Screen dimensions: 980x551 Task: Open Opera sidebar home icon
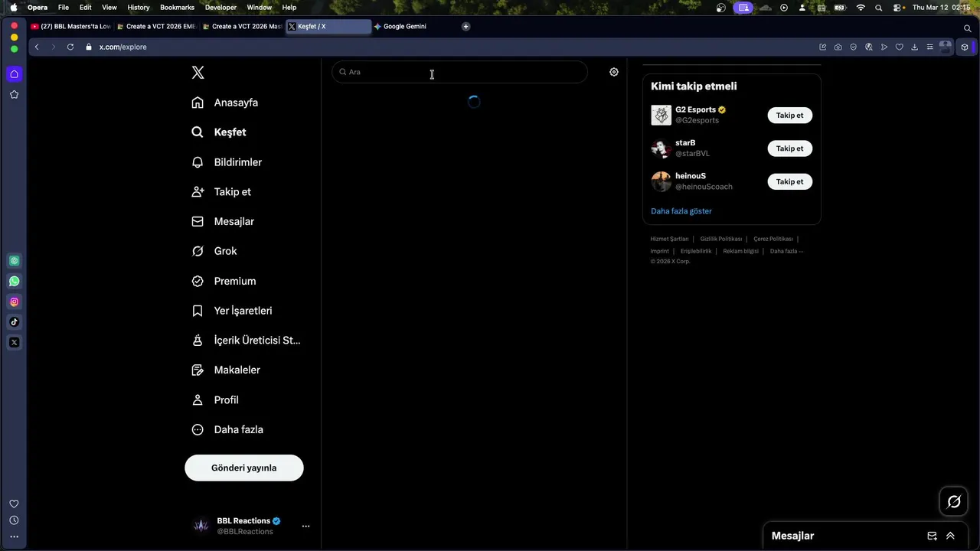coord(14,74)
